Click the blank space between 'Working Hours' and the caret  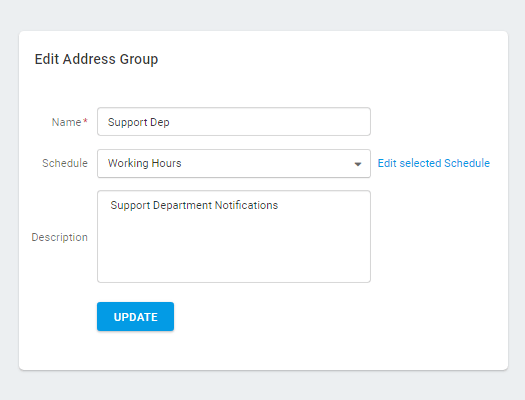click(x=268, y=163)
